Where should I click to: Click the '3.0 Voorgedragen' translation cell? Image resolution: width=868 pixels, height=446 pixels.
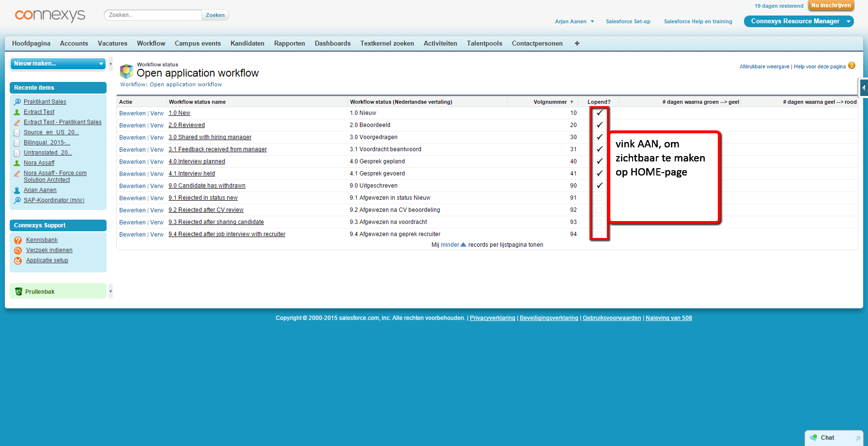click(373, 137)
